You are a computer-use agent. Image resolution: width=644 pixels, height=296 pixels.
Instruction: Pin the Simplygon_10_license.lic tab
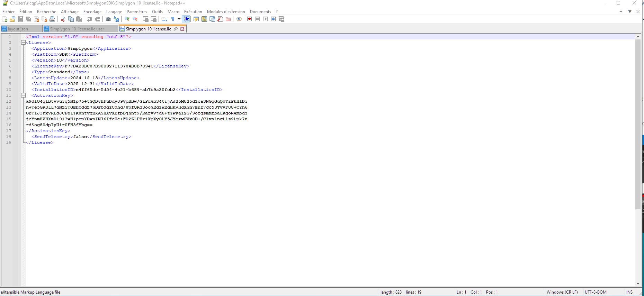[x=176, y=29]
